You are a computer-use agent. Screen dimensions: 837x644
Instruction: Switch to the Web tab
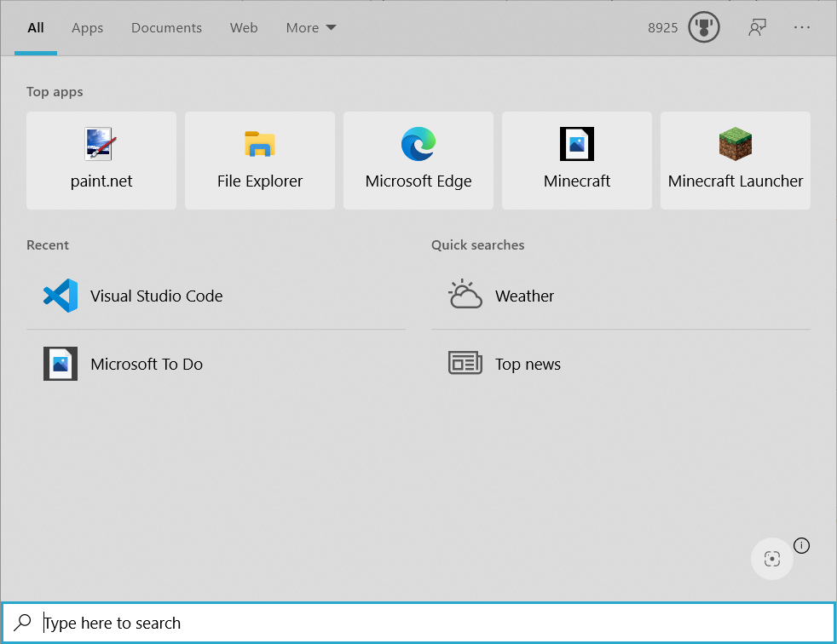pyautogui.click(x=244, y=28)
